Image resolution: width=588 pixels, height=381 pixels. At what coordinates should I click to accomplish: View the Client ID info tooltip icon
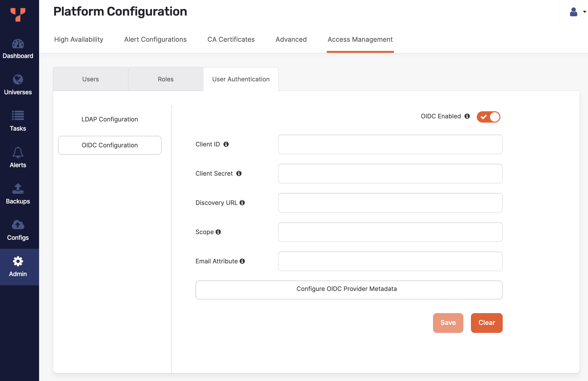[227, 144]
